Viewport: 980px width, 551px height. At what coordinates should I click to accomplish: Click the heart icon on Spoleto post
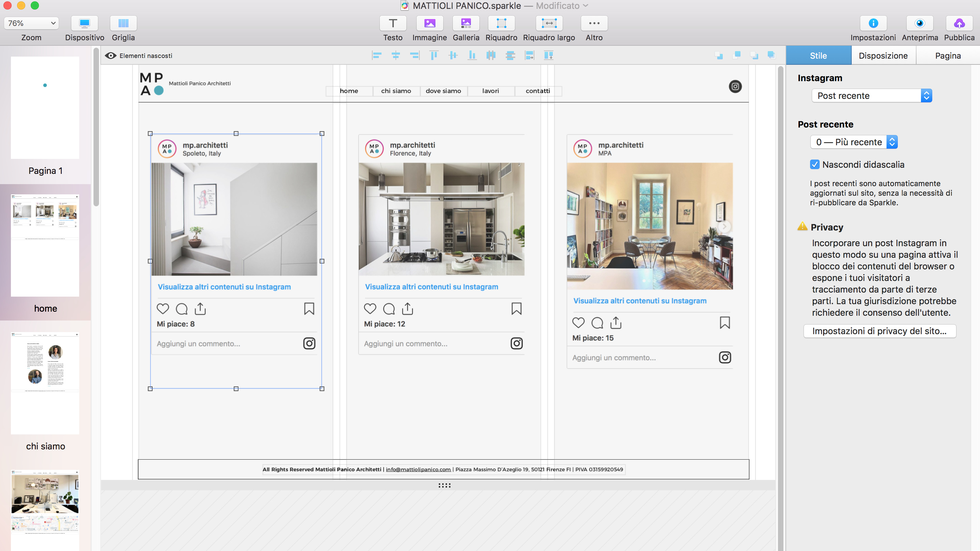[x=163, y=309]
